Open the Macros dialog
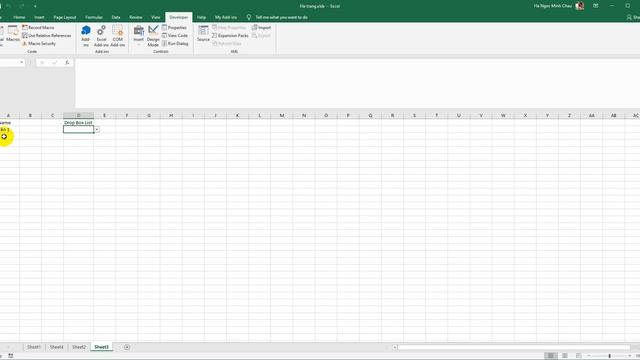The height and width of the screenshot is (360, 640). tap(13, 33)
